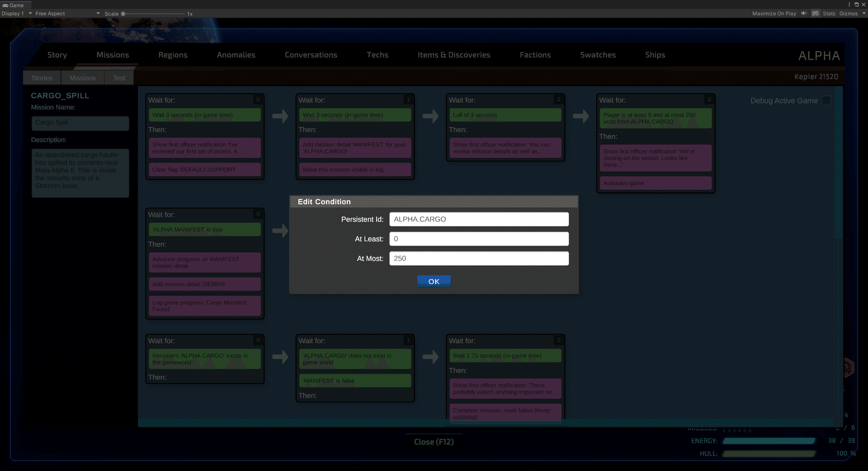
Task: Select the Stories sub-tab
Action: [x=42, y=78]
